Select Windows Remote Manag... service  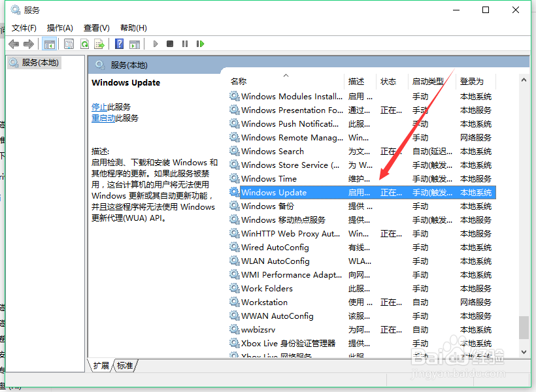coord(292,137)
